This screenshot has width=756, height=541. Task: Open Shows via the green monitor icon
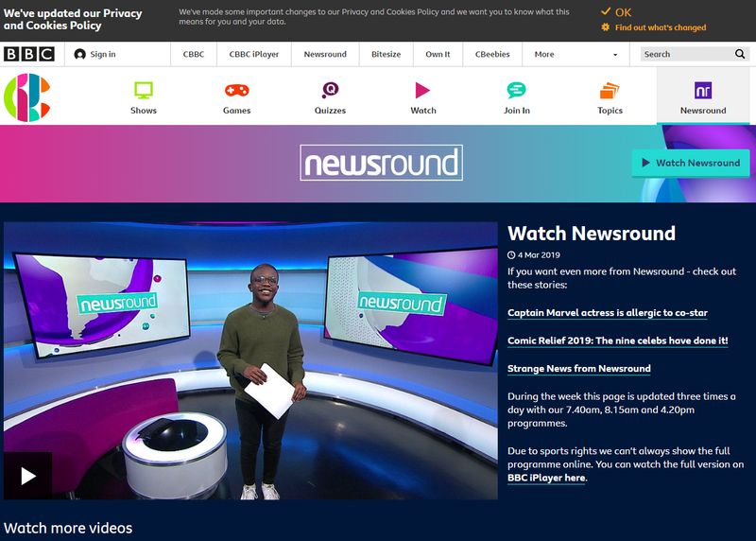point(144,91)
